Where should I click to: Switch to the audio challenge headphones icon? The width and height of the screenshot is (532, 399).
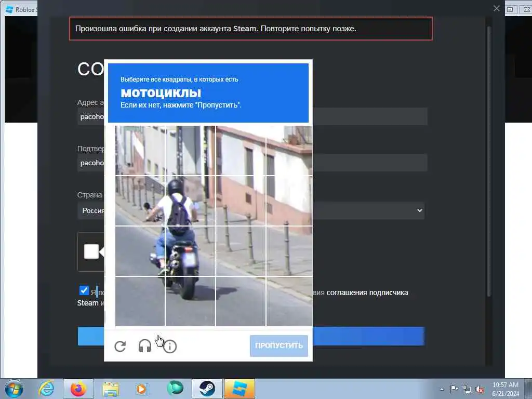tap(145, 346)
